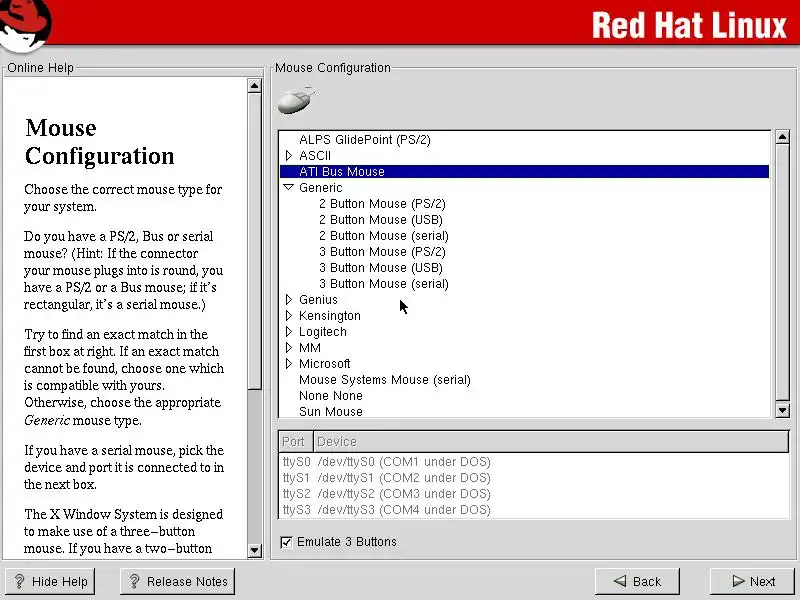Click the Hide Help button
The image size is (800, 600).
coord(50,582)
